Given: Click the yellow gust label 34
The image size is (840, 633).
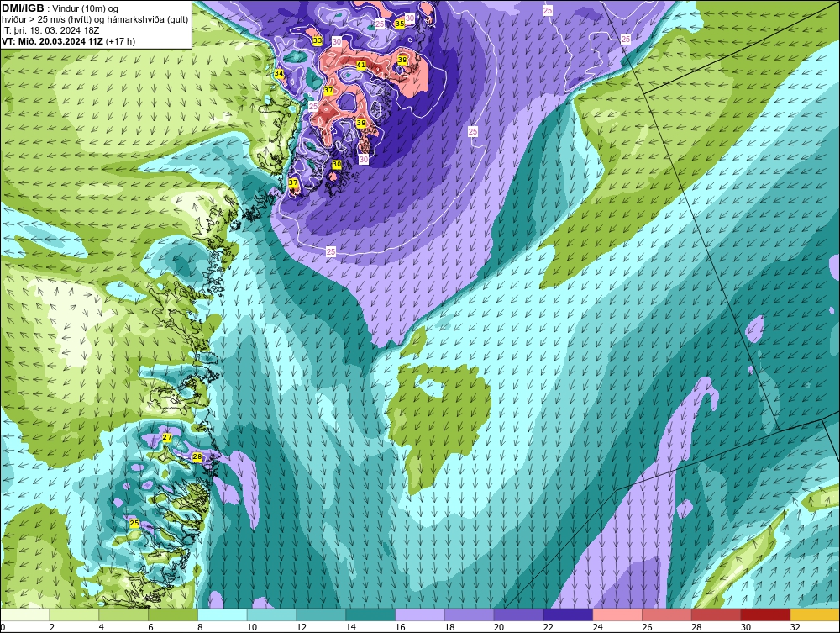Looking at the screenshot, I should click(279, 73).
